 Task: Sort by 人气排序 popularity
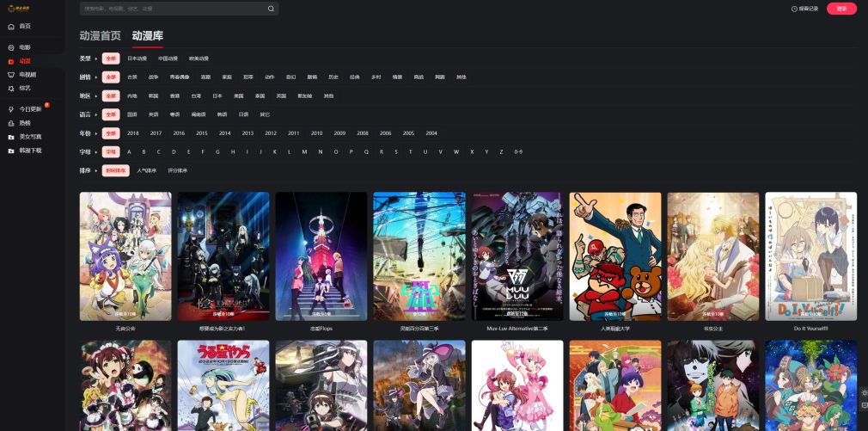point(147,170)
